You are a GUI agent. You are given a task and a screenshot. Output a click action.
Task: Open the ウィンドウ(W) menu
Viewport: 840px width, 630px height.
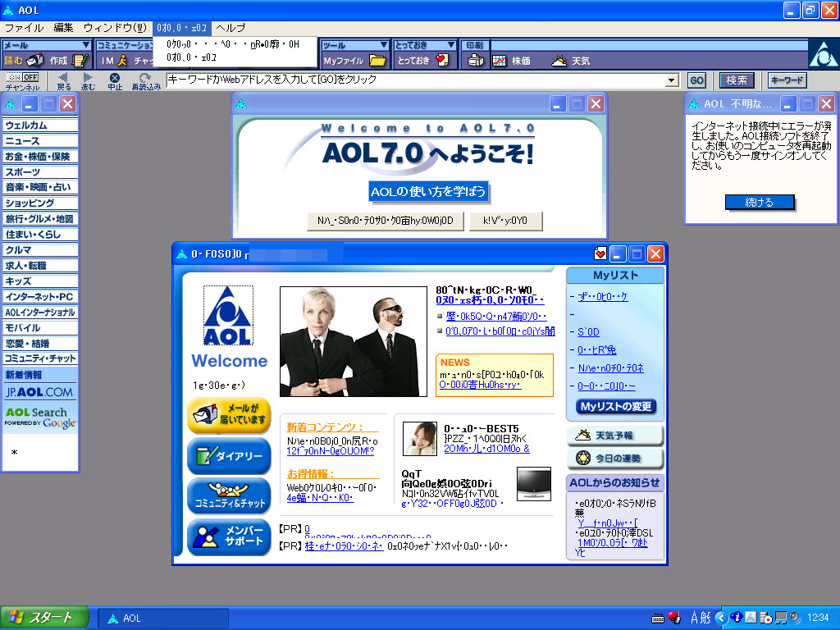[115, 28]
